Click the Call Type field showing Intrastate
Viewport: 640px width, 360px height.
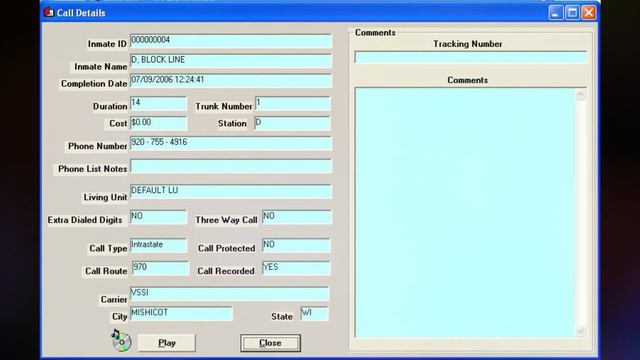point(158,245)
